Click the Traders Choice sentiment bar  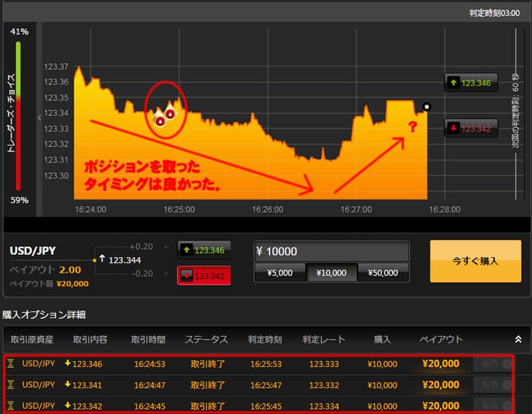[x=19, y=116]
